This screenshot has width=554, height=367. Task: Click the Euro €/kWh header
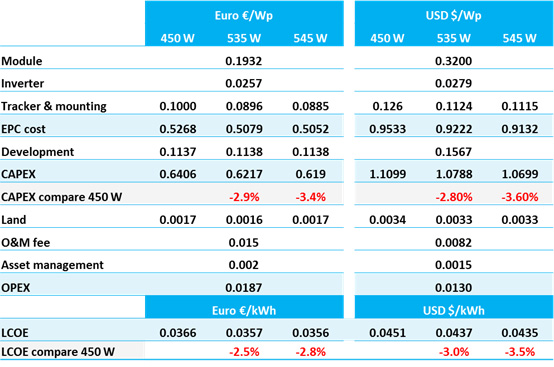coord(244,310)
